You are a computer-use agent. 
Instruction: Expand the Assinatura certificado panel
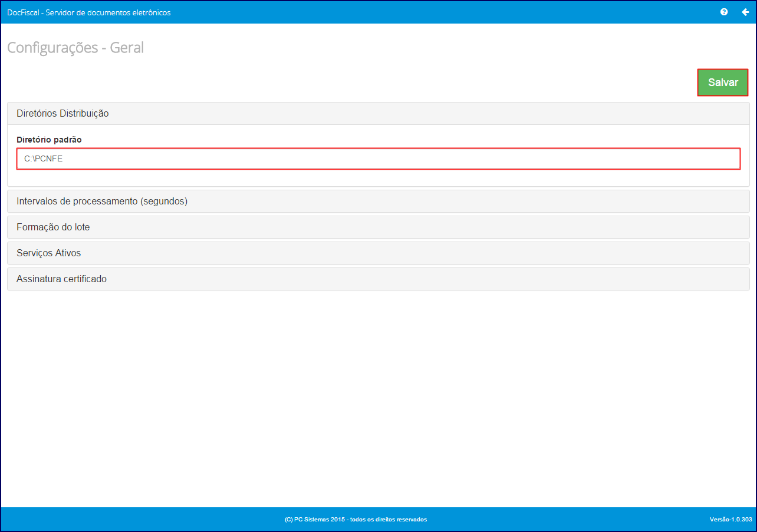(x=378, y=279)
